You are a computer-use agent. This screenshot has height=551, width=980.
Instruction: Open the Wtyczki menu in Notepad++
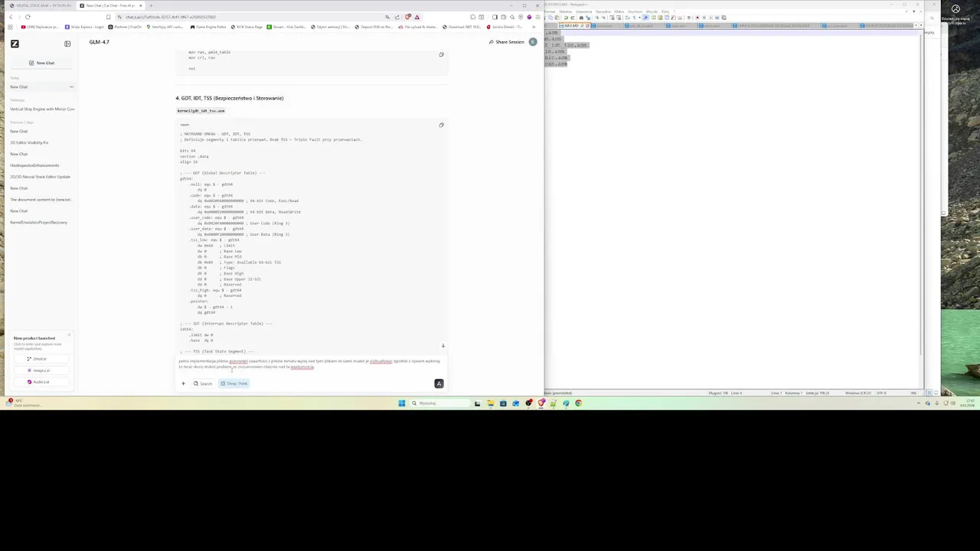652,11
